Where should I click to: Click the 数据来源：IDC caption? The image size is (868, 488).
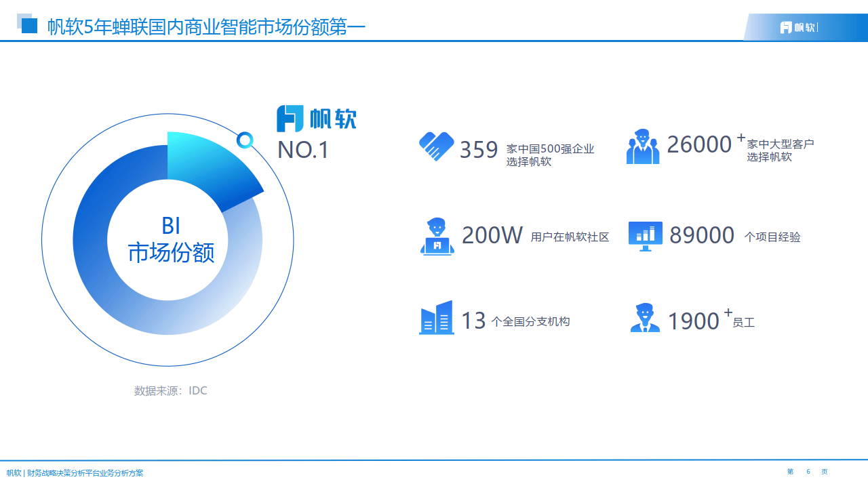(171, 390)
